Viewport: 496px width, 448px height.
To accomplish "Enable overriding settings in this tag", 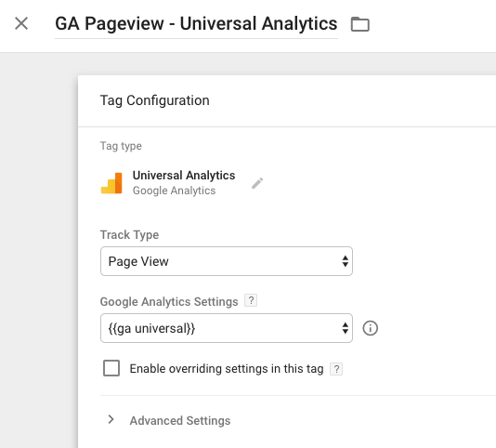I will click(111, 368).
